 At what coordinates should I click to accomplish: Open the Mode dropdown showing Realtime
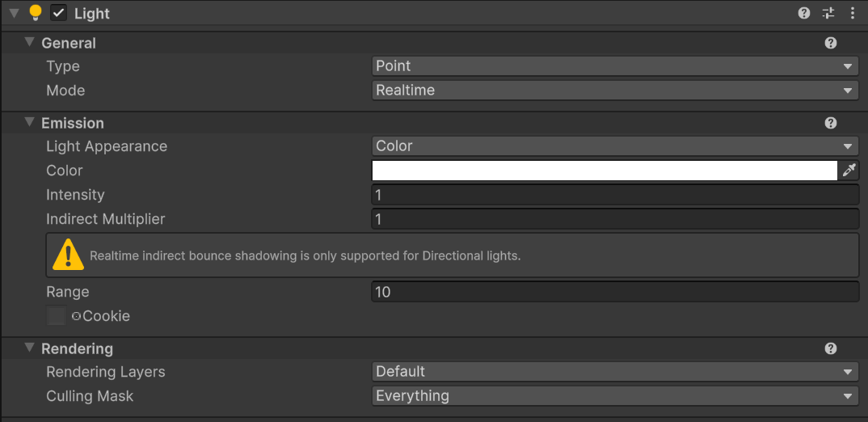615,91
